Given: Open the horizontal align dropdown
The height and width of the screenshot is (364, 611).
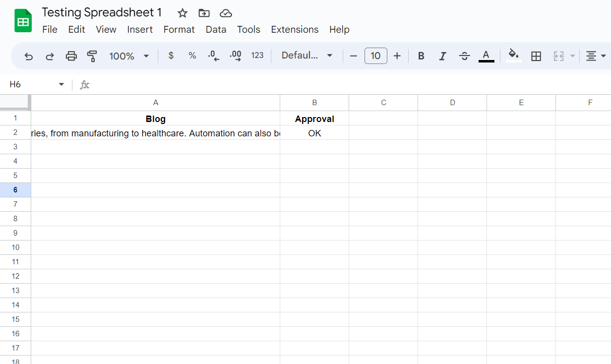Looking at the screenshot, I should [596, 56].
